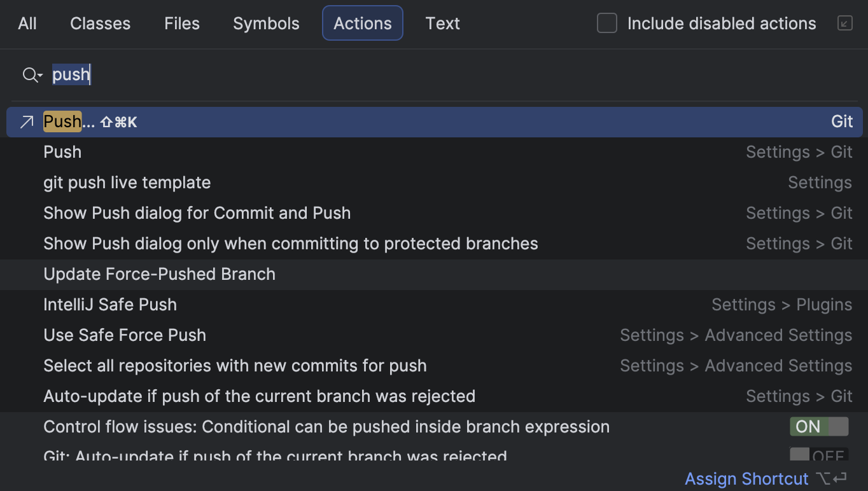Select the 'IntelliJ Safe Push' entry

pyautogui.click(x=109, y=305)
